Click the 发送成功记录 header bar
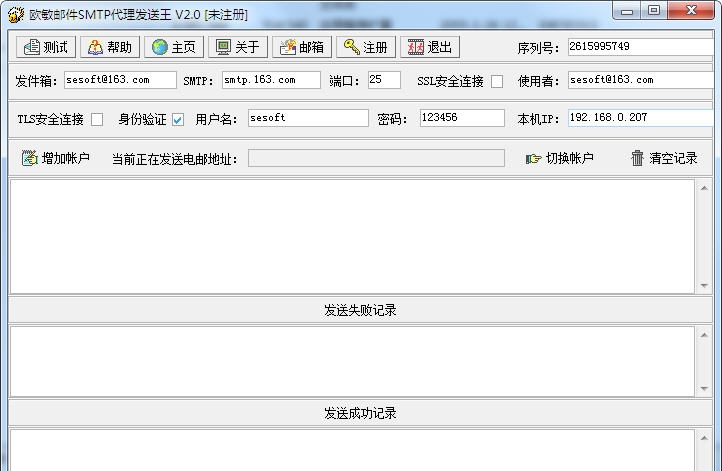The width and height of the screenshot is (722, 471). pos(360,413)
